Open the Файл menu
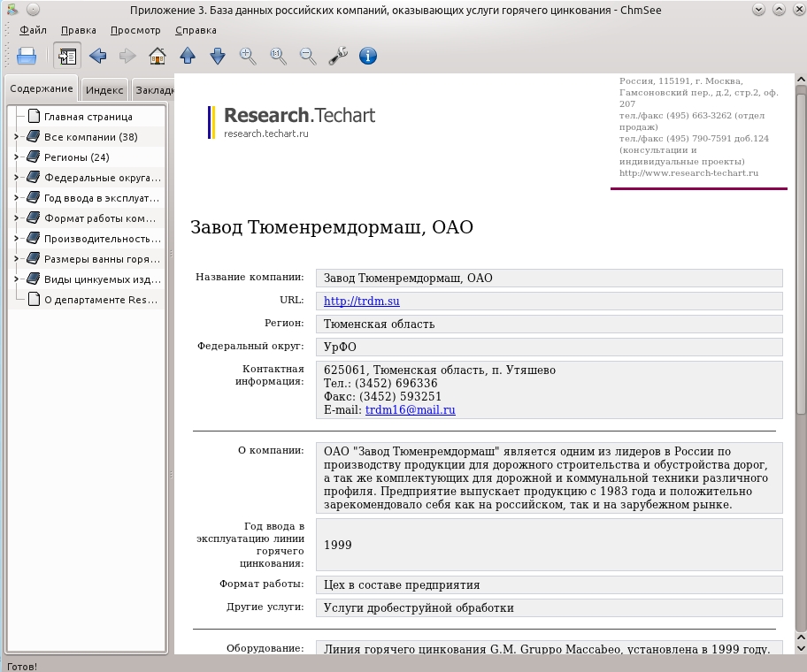The image size is (807, 672). coord(33,30)
